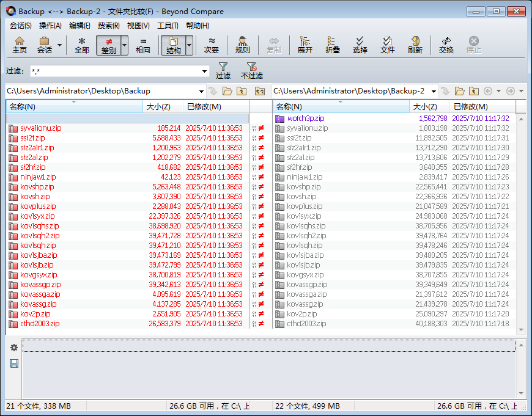
Task: Go up one level on right side
Action: tap(474, 91)
